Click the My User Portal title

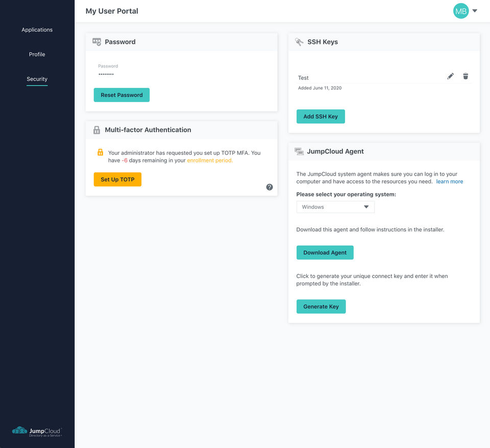point(112,11)
